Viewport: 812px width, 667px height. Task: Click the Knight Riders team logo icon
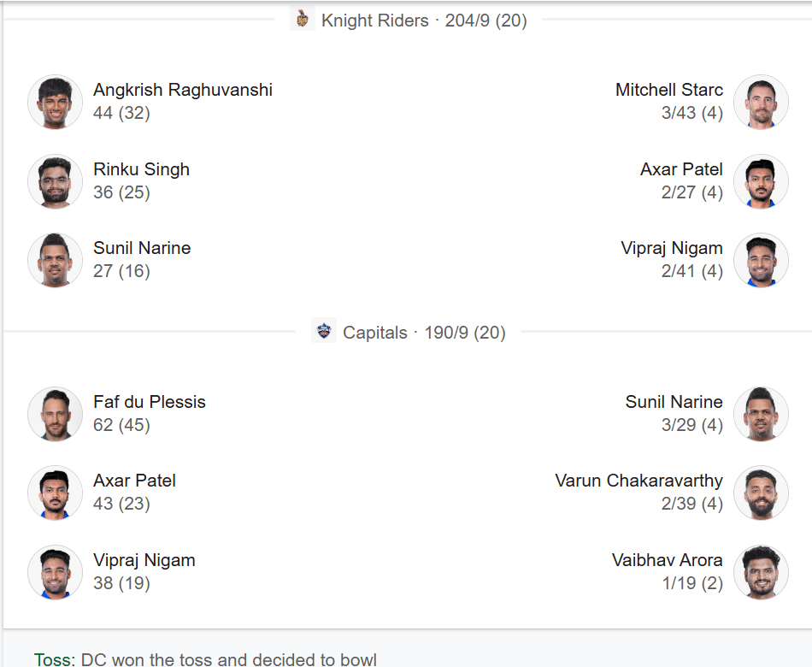(x=302, y=19)
